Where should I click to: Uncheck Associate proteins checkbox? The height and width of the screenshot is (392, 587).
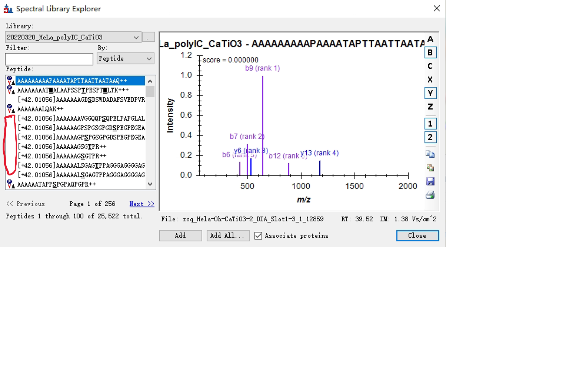coord(258,236)
